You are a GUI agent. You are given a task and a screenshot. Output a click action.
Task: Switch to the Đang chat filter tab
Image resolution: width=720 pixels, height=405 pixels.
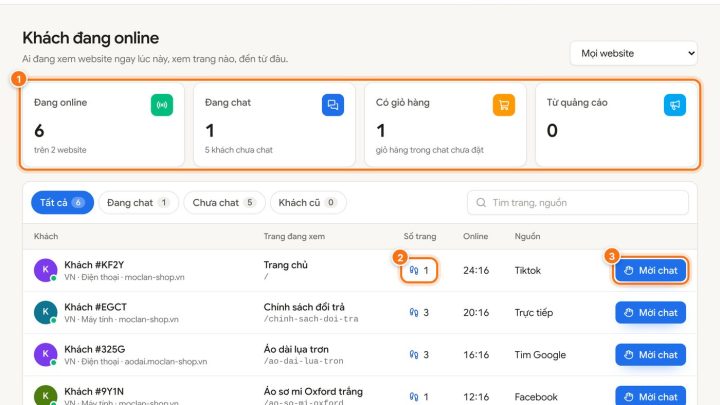[x=138, y=202]
